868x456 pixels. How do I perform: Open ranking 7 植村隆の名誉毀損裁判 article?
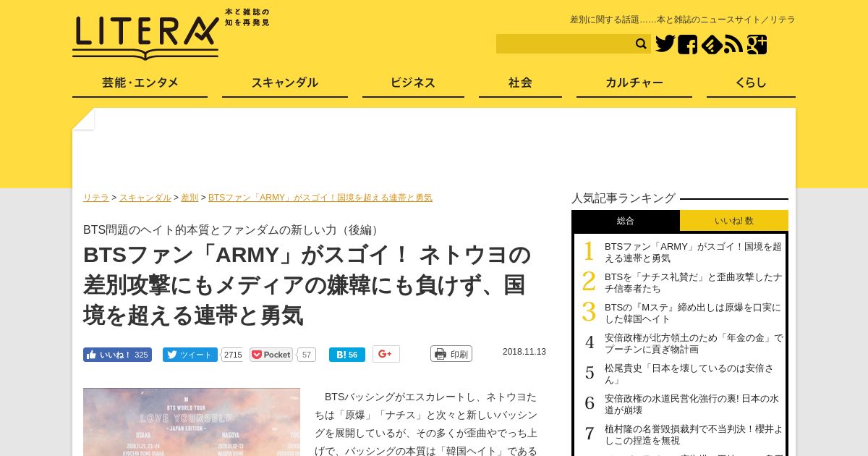[693, 434]
